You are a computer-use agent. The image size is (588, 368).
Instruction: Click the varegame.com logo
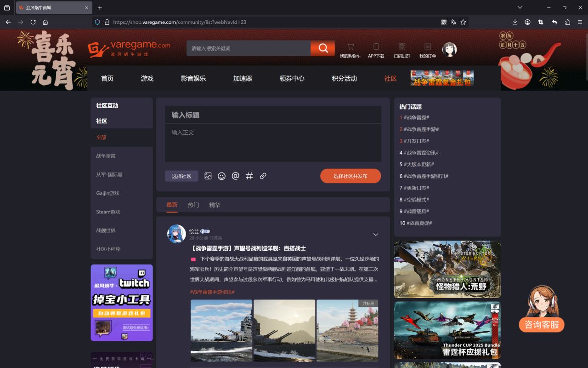(x=130, y=49)
